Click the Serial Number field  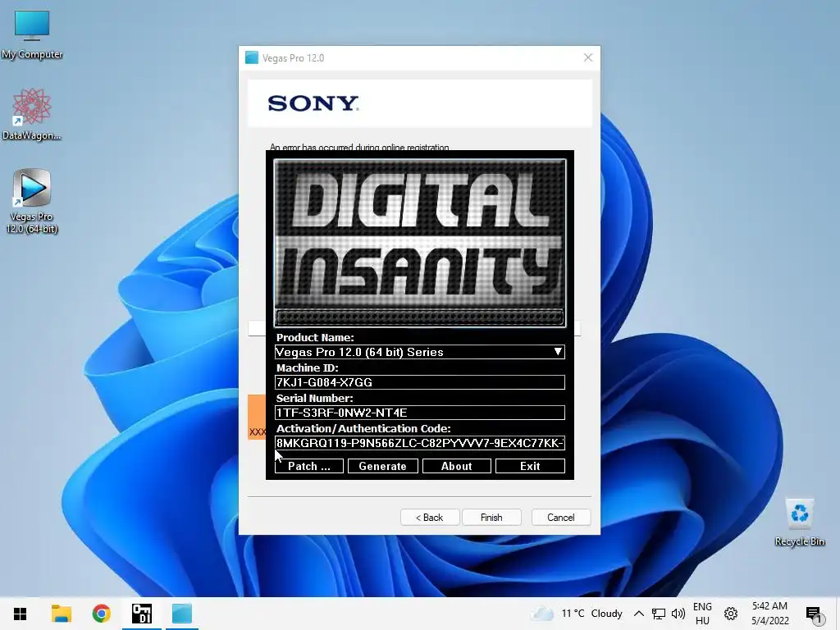click(x=419, y=413)
